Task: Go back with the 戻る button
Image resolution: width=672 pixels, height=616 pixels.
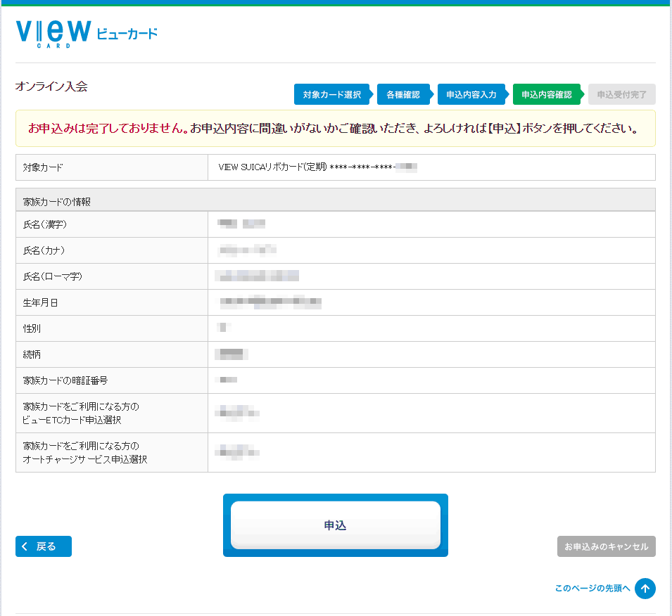Action: coord(44,546)
